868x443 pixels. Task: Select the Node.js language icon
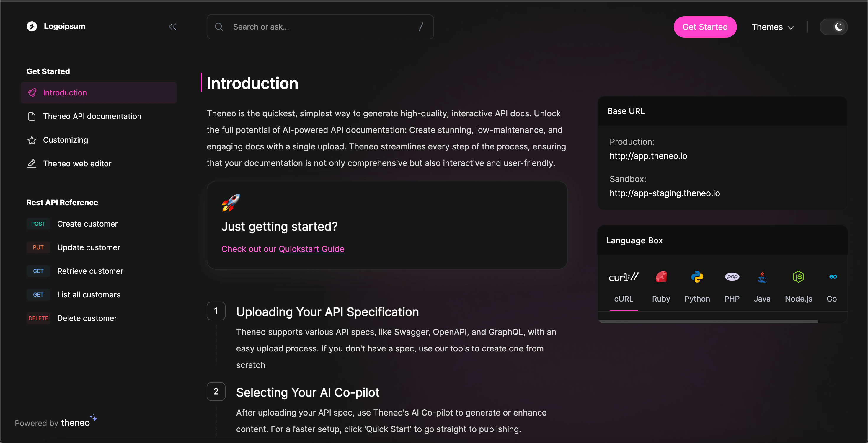click(x=798, y=277)
